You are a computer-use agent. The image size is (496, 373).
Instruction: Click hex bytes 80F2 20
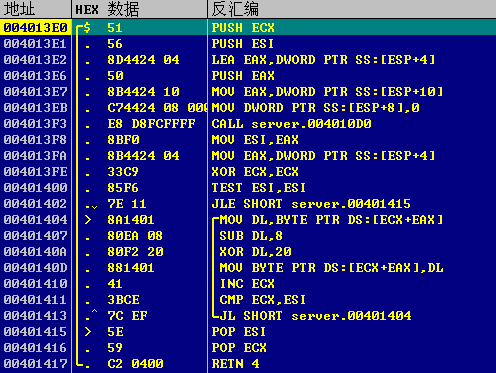point(135,252)
